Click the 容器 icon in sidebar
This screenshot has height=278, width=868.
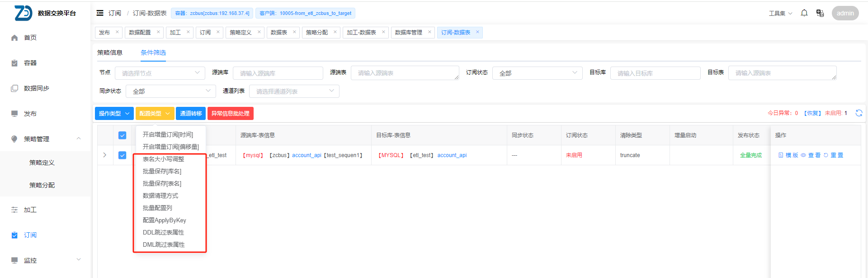(14, 63)
